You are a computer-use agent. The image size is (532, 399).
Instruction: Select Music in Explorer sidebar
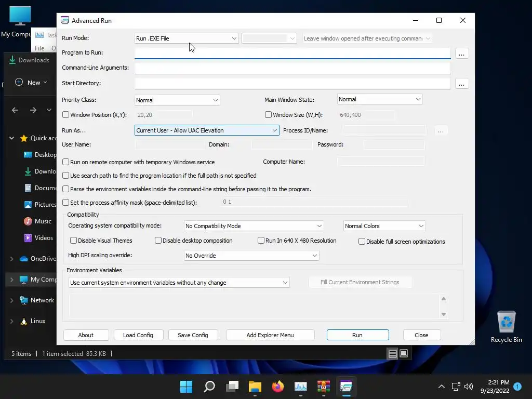coord(37,221)
